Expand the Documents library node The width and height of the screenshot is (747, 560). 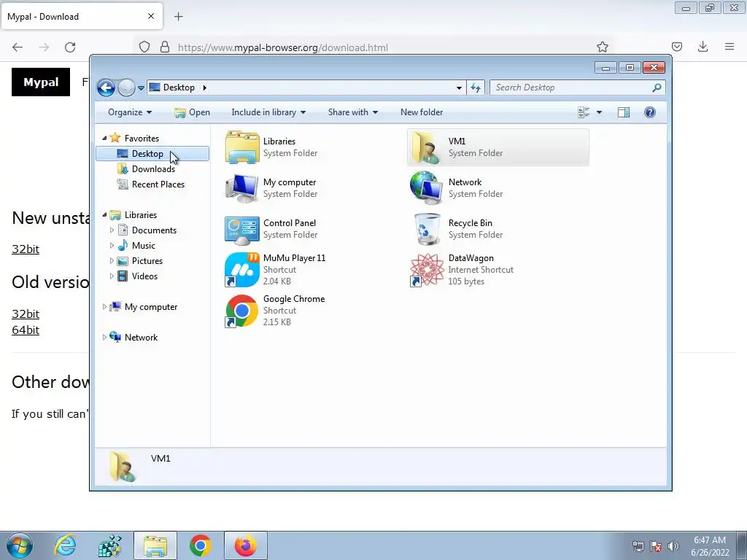point(112,230)
